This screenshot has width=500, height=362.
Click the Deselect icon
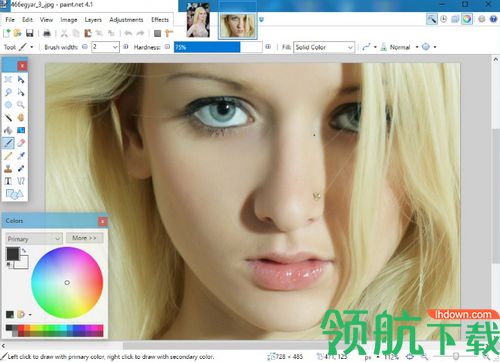pos(111,33)
